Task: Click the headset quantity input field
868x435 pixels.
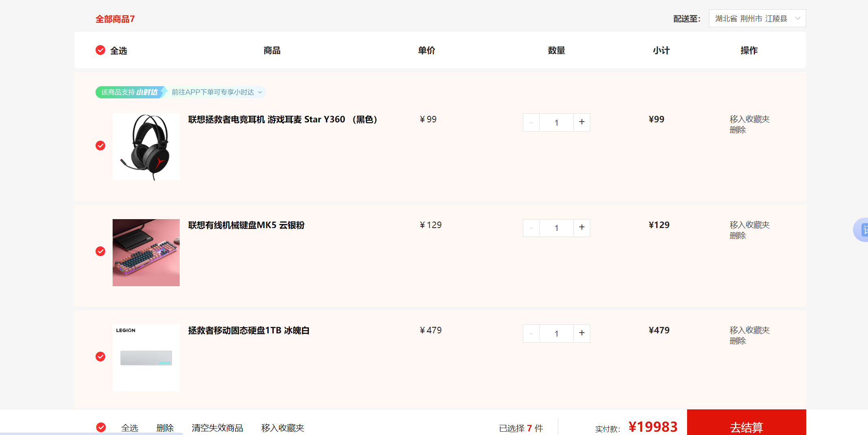Action: tap(557, 122)
